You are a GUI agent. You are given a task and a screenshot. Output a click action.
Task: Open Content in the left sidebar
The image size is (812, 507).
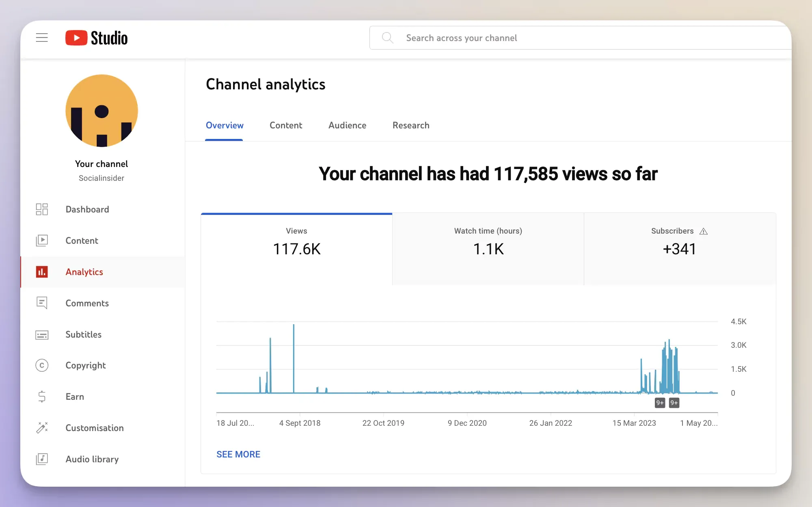(x=103, y=240)
